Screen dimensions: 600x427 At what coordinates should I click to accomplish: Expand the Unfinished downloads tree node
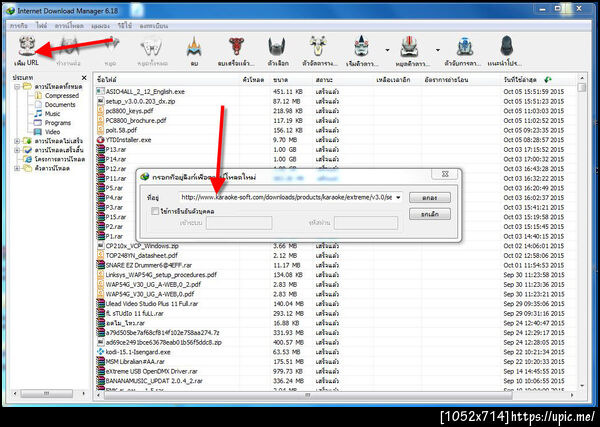(17, 141)
